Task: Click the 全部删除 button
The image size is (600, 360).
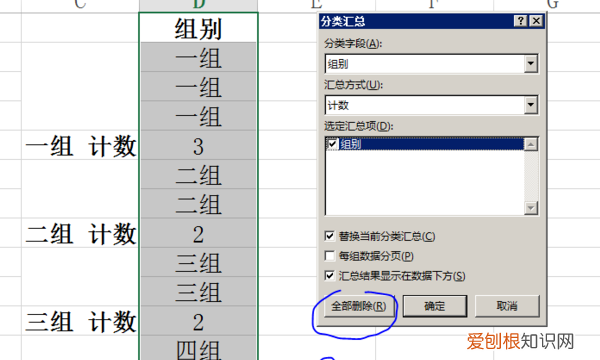Action: click(x=359, y=306)
